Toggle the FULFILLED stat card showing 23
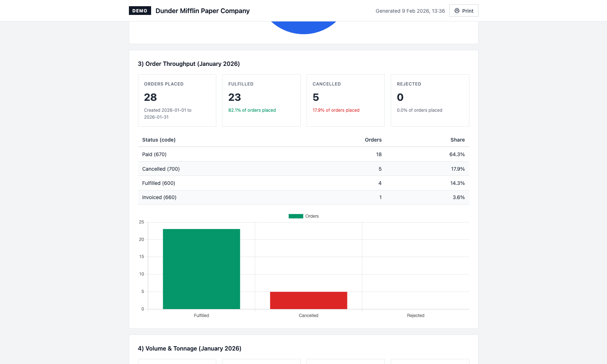 coord(261,100)
